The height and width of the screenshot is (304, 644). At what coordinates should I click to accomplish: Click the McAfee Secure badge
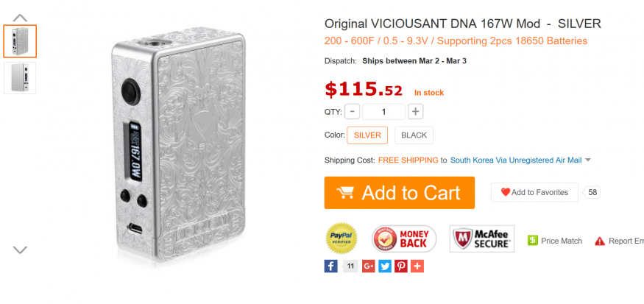pyautogui.click(x=482, y=239)
